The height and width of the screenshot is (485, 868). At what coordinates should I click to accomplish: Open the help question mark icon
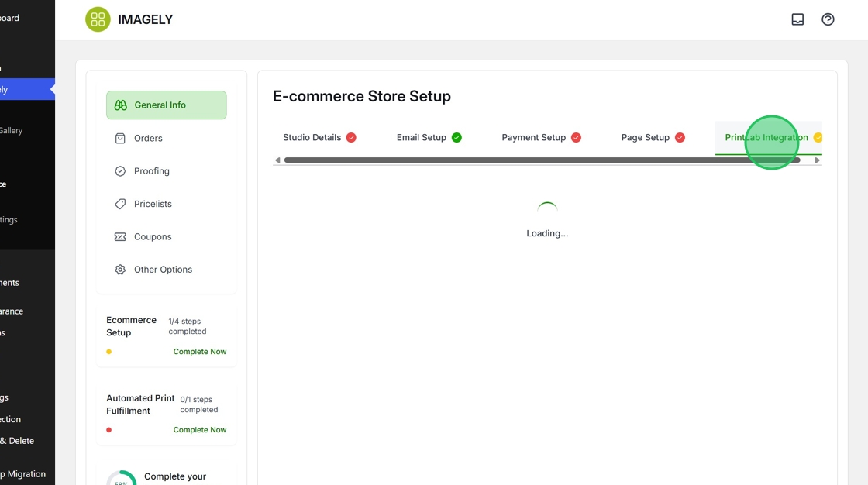coord(828,19)
